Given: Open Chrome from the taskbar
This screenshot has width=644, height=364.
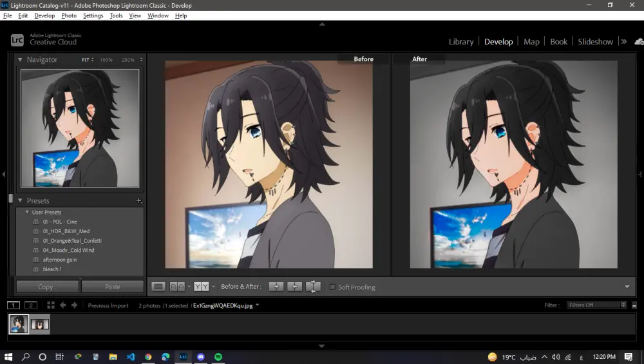Looking at the screenshot, I should [x=148, y=357].
